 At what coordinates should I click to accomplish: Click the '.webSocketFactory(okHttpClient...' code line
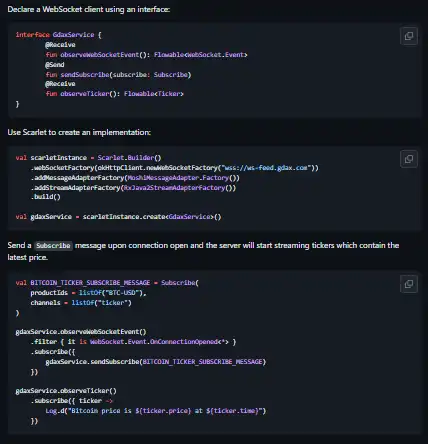pos(175,168)
